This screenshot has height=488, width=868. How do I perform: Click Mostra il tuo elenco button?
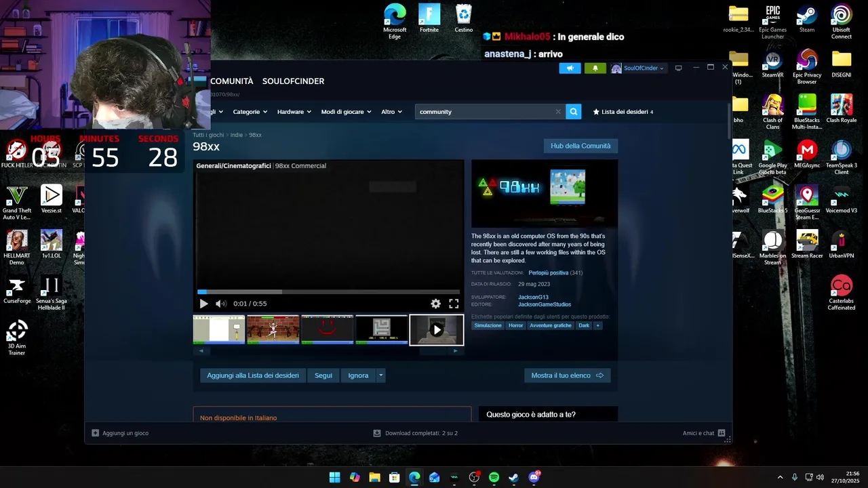pos(568,375)
